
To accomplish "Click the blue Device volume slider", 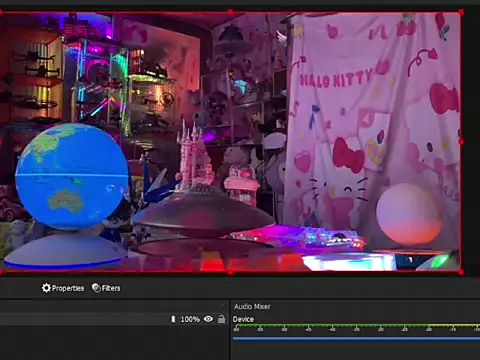I will [356, 339].
